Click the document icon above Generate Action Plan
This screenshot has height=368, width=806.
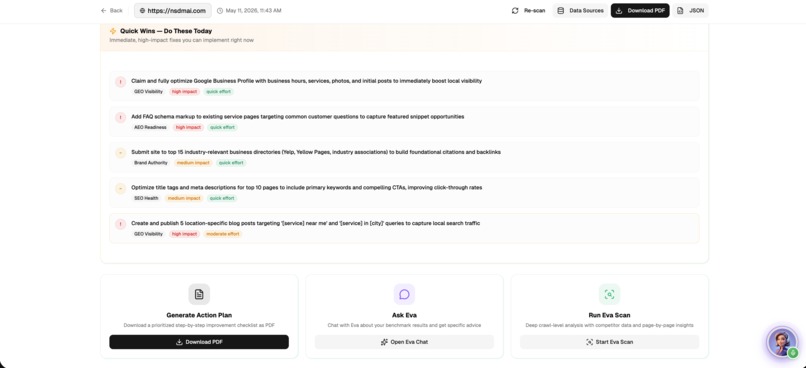pos(199,295)
